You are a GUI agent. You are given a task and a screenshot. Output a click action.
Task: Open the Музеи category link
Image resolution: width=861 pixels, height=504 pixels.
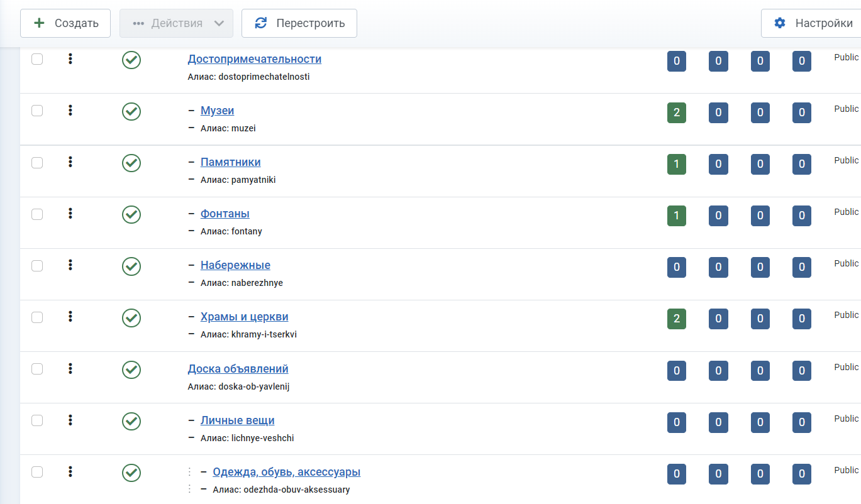[217, 111]
